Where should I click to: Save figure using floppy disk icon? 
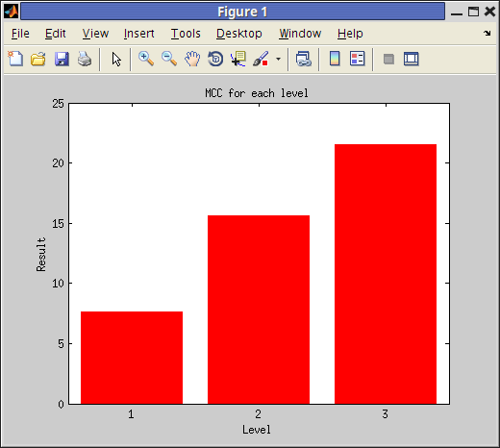[62, 60]
